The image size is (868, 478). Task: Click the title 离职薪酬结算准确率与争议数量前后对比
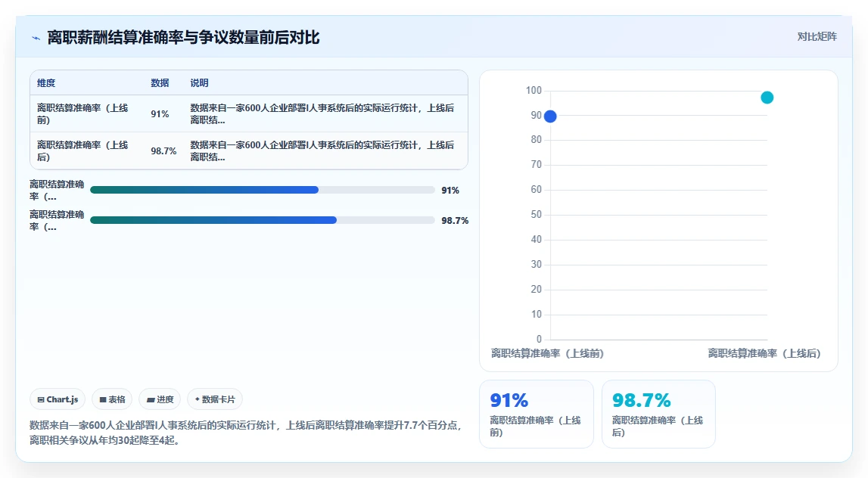click(183, 38)
